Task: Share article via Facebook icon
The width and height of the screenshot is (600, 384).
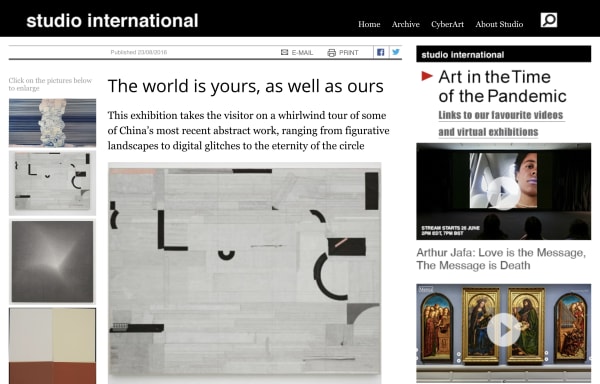Action: [380, 52]
